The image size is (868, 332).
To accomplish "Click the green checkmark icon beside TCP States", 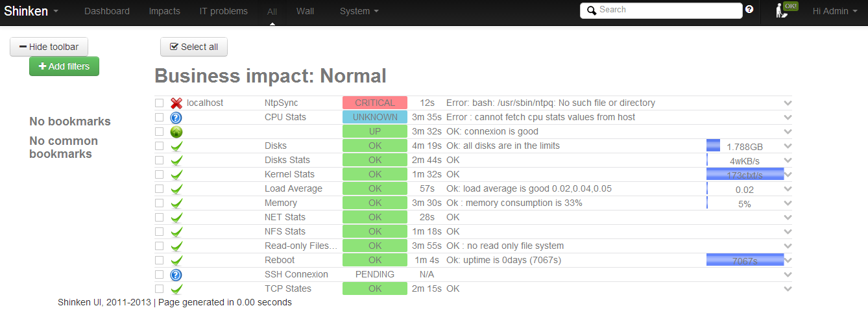I will click(x=176, y=289).
